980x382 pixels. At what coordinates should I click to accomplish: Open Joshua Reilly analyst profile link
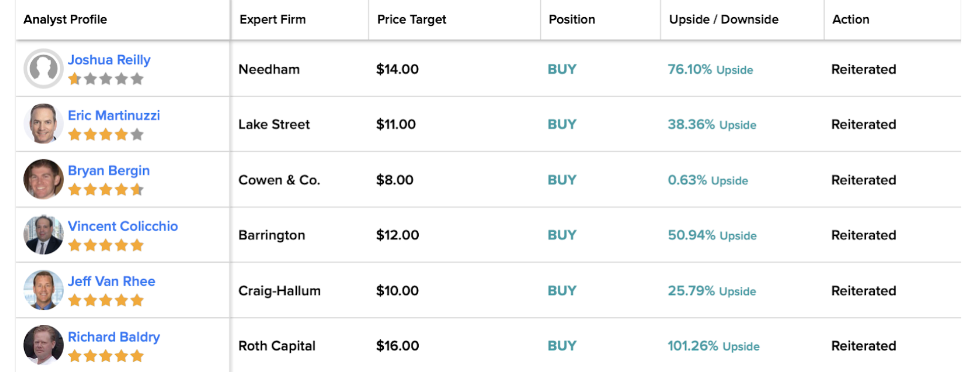pyautogui.click(x=109, y=60)
